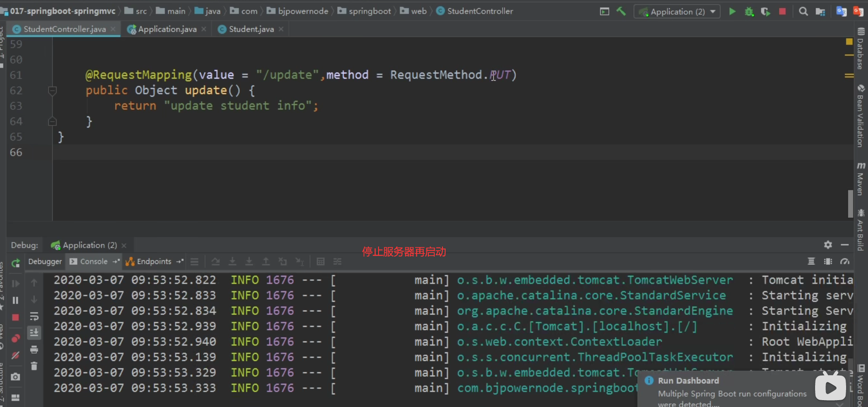Open Bean Validation tool window

pos(861,116)
